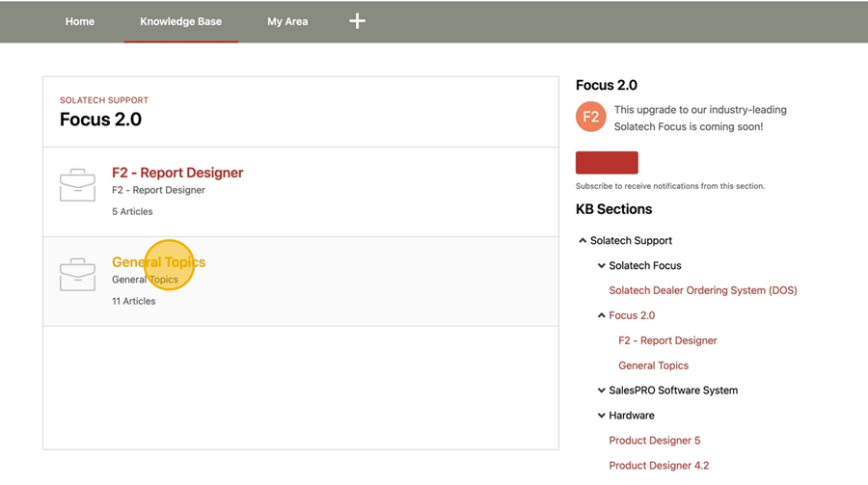This screenshot has height=485, width=868.
Task: Add a new tab with plus icon
Action: click(357, 21)
